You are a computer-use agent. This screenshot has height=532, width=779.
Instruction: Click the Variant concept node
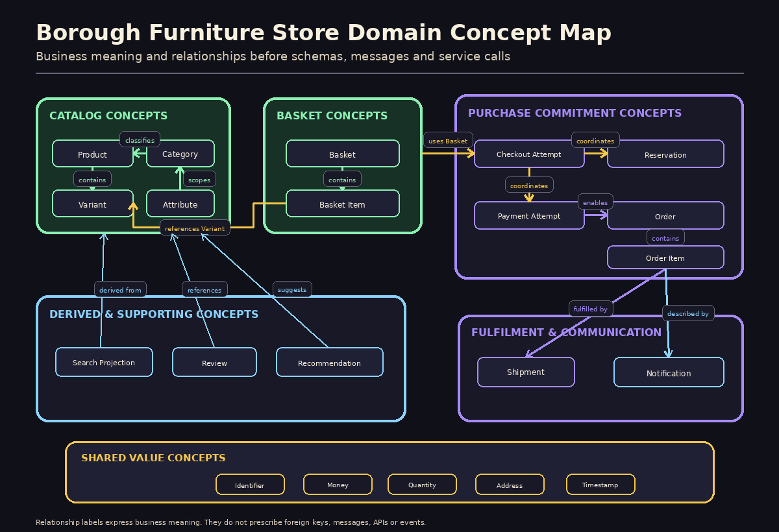[93, 204]
